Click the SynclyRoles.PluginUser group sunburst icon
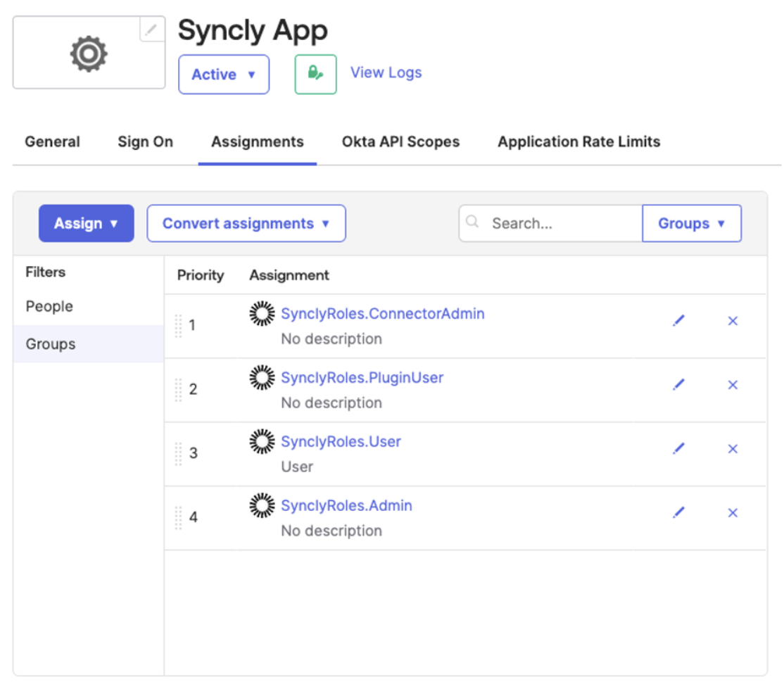This screenshot has width=784, height=684. pyautogui.click(x=262, y=377)
